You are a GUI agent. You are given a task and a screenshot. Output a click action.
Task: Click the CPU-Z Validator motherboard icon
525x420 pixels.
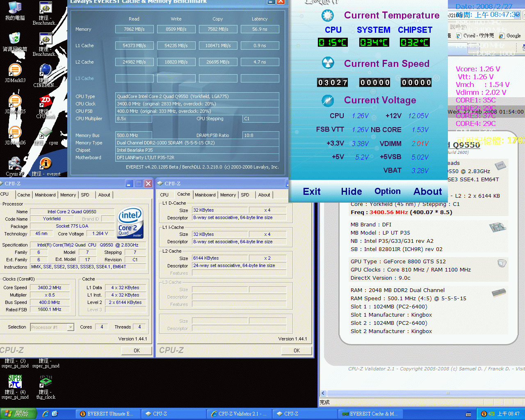(498, 227)
